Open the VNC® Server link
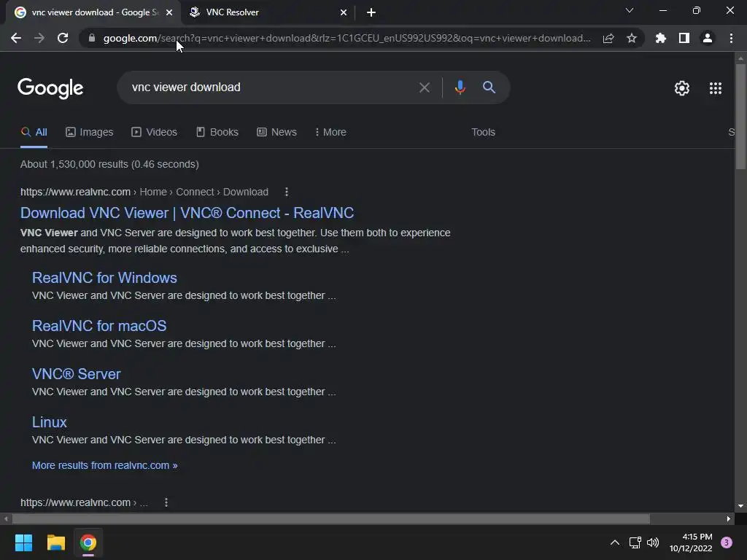Image resolution: width=747 pixels, height=560 pixels. [x=76, y=374]
